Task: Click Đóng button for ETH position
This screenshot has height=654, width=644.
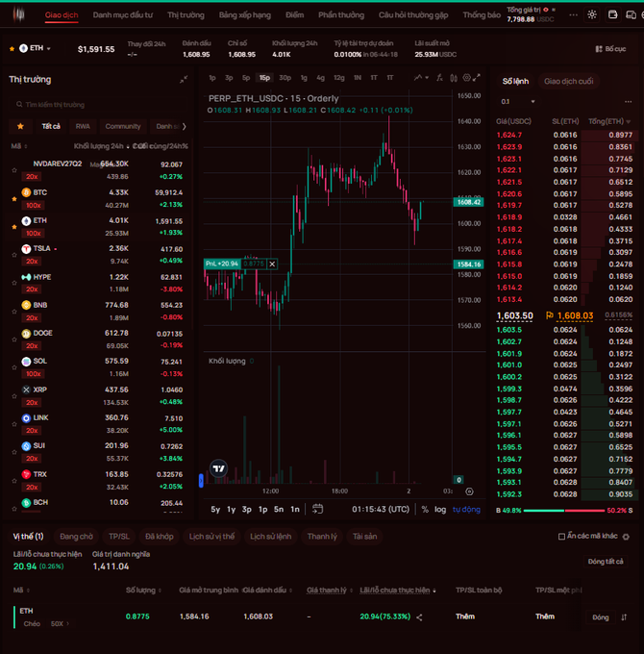Action: 601,617
